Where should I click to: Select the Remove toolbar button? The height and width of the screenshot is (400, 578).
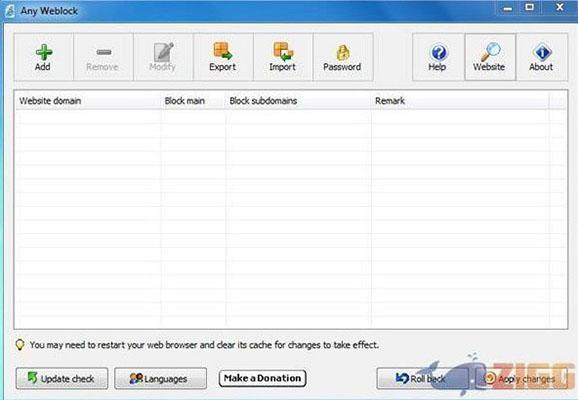103,57
